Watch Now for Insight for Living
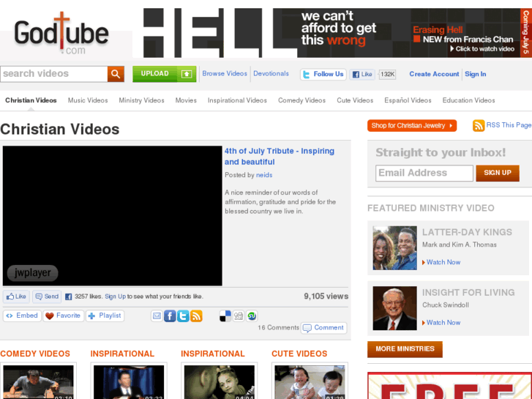Image resolution: width=532 pixels, height=399 pixels. pyautogui.click(x=443, y=323)
